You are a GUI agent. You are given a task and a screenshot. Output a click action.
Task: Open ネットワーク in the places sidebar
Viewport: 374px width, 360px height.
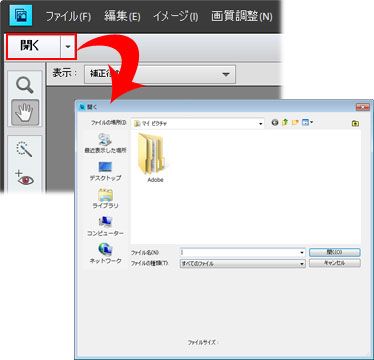pyautogui.click(x=105, y=254)
